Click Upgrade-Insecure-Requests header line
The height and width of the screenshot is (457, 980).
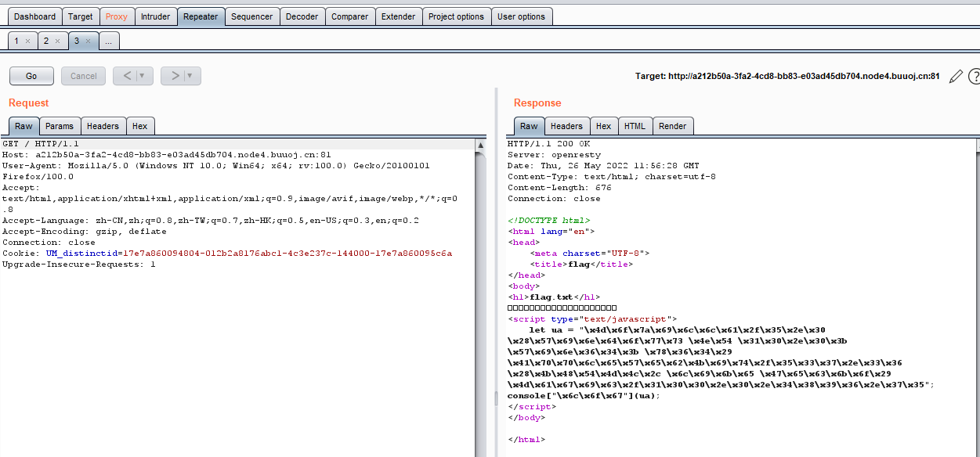[x=79, y=264]
